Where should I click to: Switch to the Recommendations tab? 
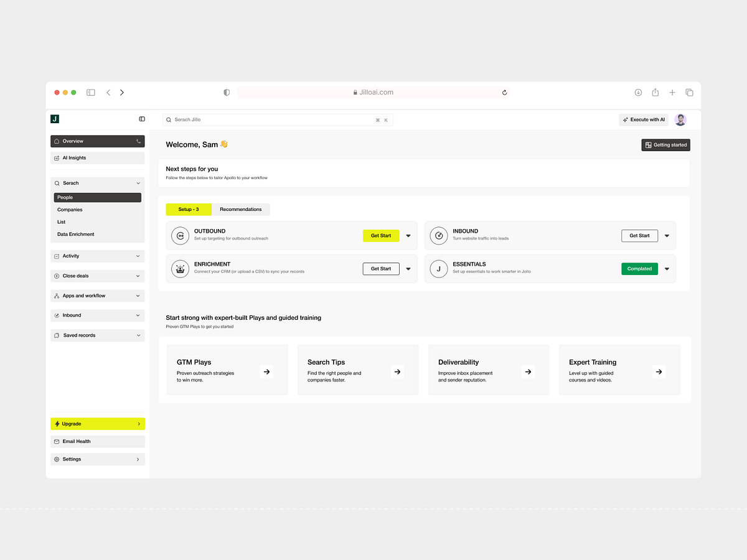click(241, 209)
